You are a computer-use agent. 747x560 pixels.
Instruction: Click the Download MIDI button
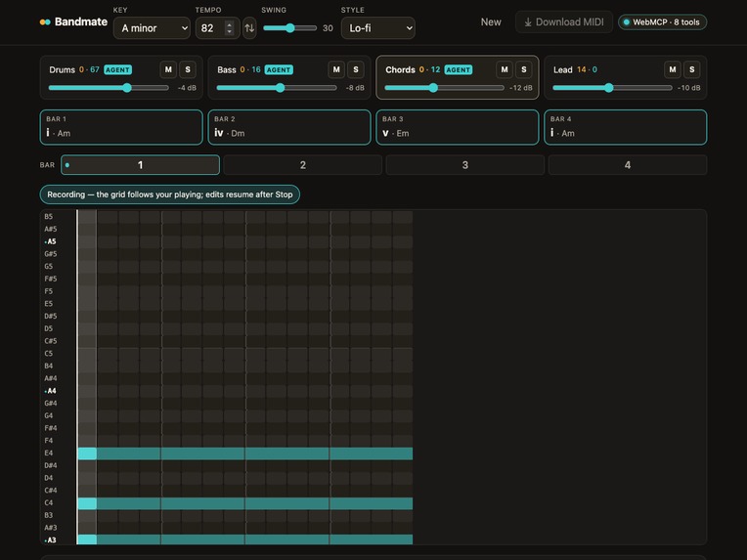tap(564, 22)
